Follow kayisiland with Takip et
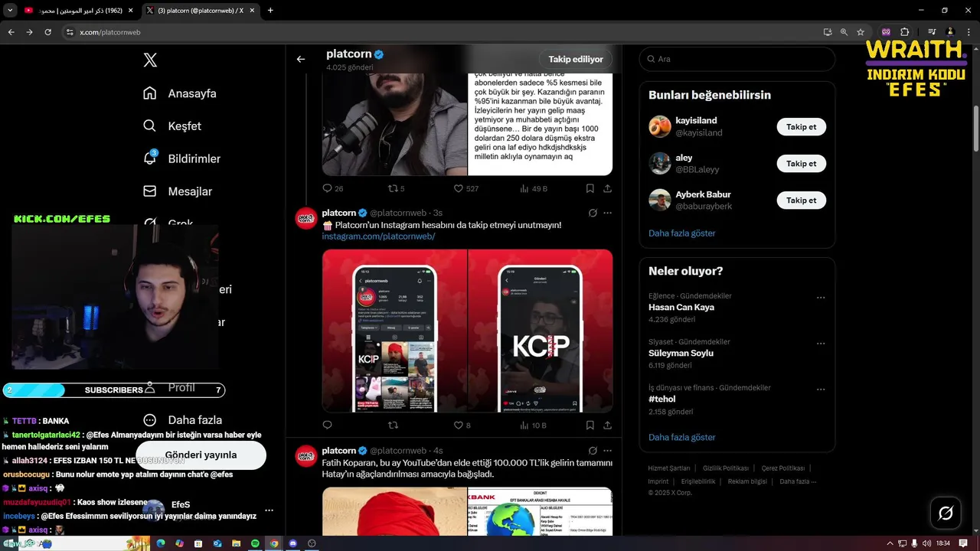The image size is (980, 551). (x=801, y=127)
